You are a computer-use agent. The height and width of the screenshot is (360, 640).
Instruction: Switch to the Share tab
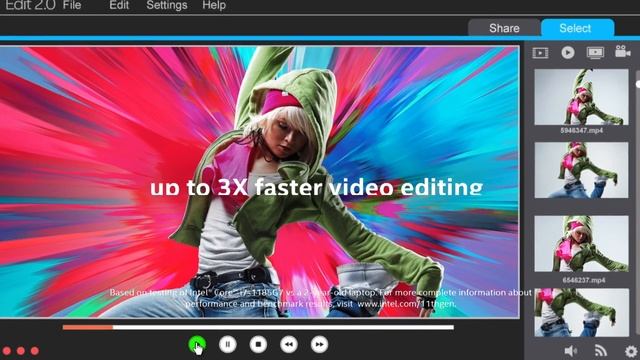[504, 28]
